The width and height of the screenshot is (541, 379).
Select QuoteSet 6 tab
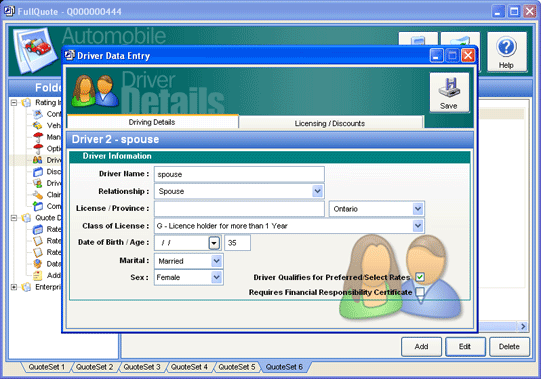tap(284, 367)
